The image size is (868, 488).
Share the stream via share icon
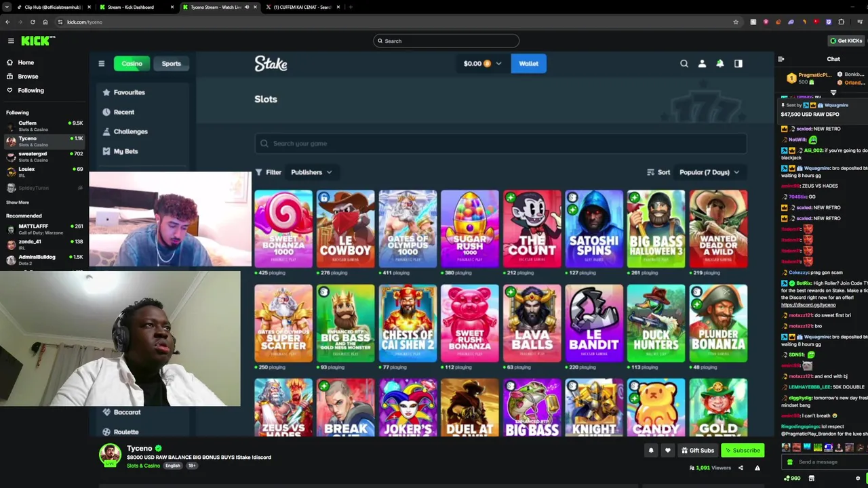click(741, 468)
